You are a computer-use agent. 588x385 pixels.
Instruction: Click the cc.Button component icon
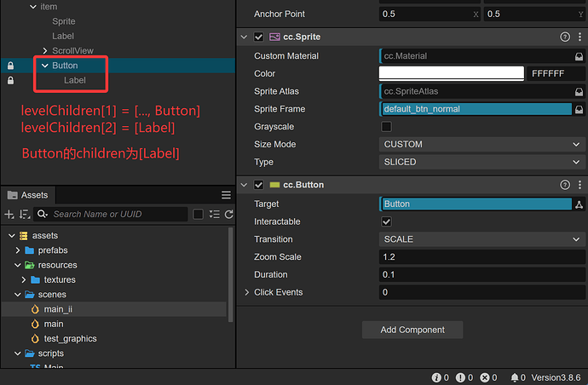pyautogui.click(x=274, y=185)
